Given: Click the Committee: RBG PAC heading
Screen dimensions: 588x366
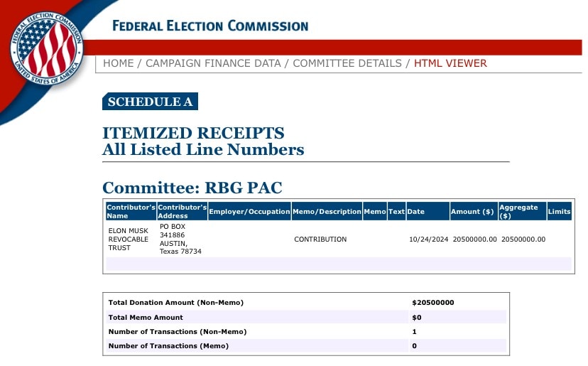Looking at the screenshot, I should pos(192,188).
